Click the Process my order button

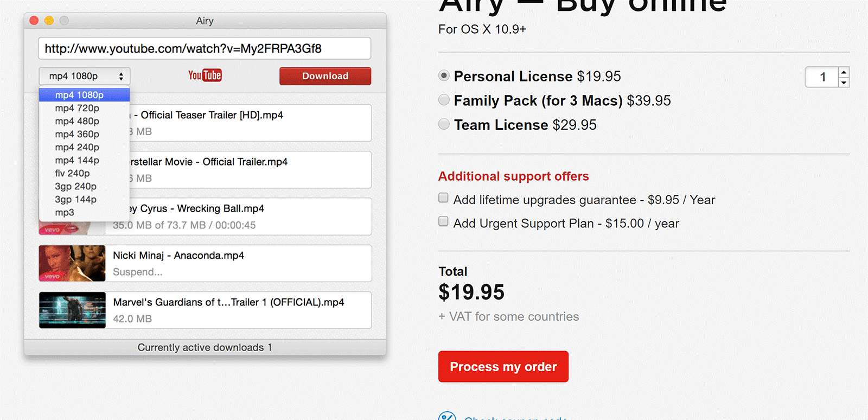(503, 366)
